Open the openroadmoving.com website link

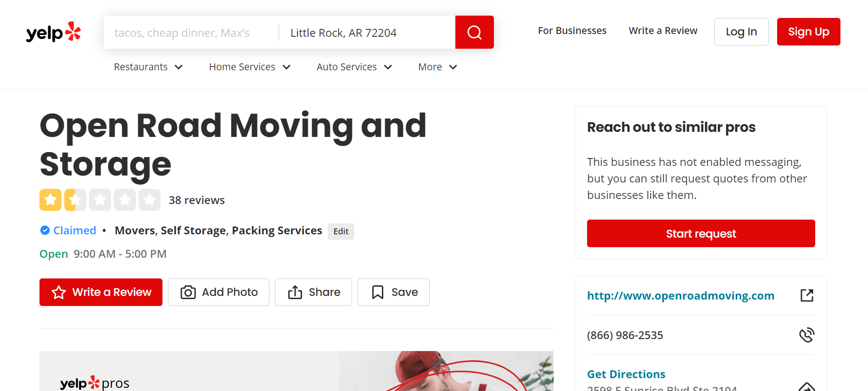coord(681,295)
